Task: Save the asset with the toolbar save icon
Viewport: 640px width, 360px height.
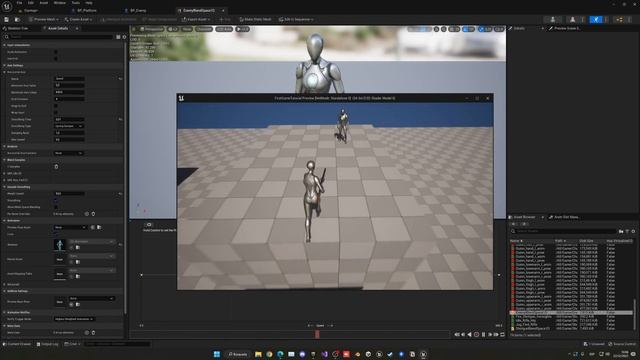Action: tap(7, 19)
